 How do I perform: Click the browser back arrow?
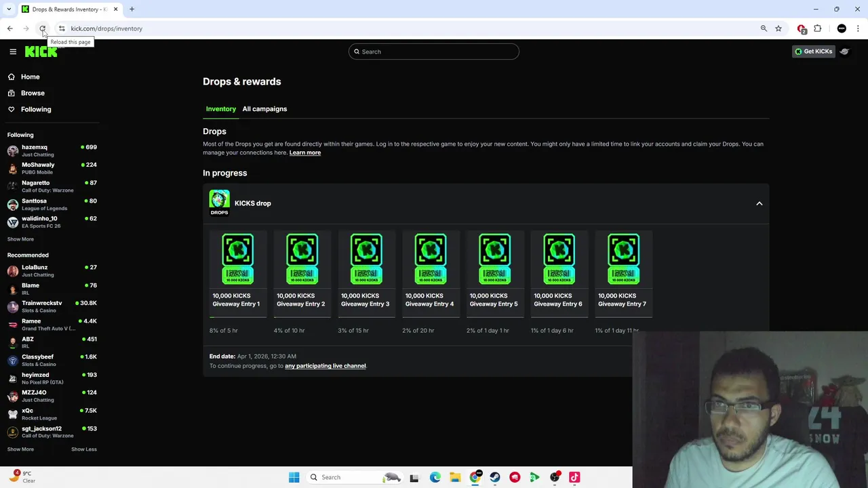[x=9, y=28]
